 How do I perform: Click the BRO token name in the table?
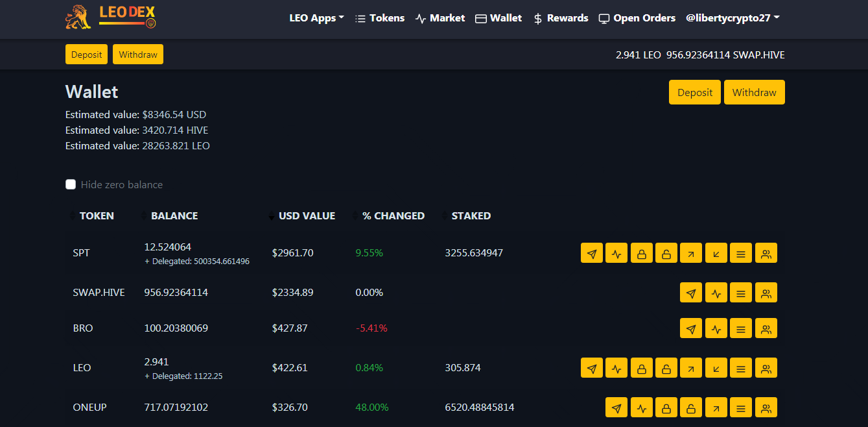[83, 328]
